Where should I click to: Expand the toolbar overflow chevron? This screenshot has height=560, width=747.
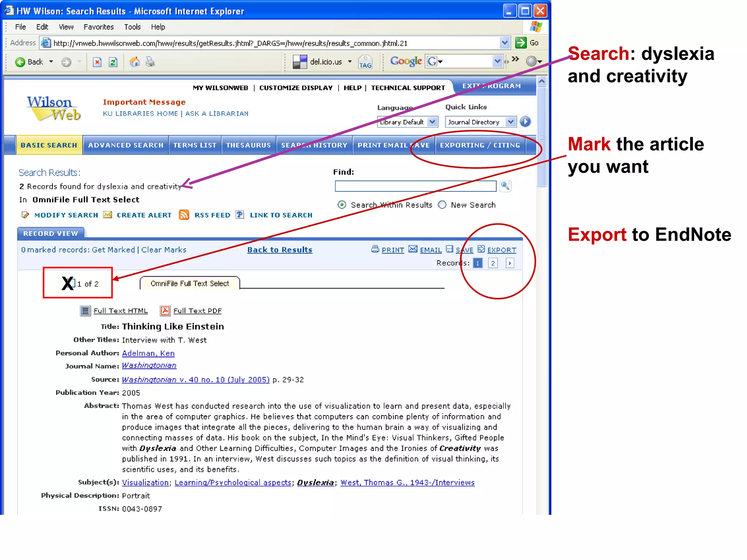point(515,59)
